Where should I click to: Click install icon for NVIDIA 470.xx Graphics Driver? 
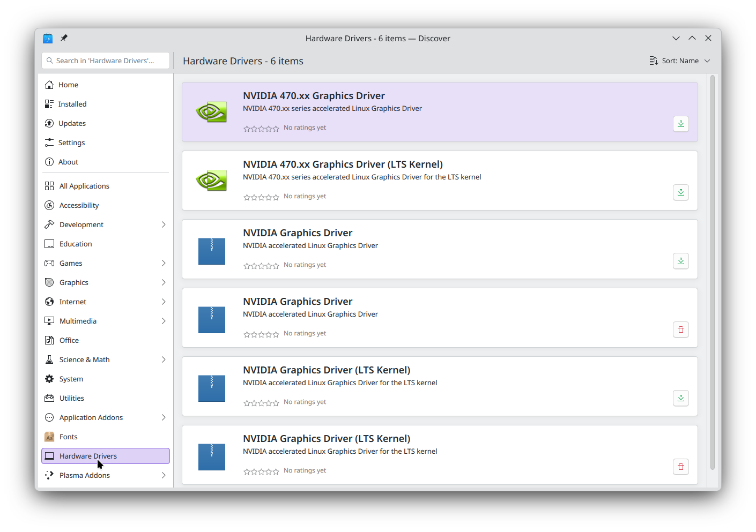coord(680,124)
